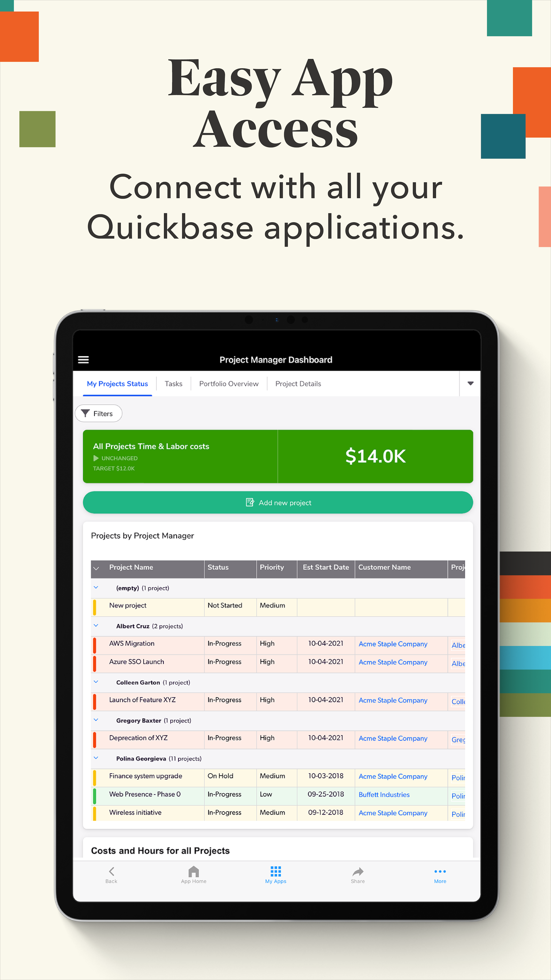Image resolution: width=551 pixels, height=980 pixels.
Task: Select 'Deprecation of XYZ' project name
Action: [138, 738]
